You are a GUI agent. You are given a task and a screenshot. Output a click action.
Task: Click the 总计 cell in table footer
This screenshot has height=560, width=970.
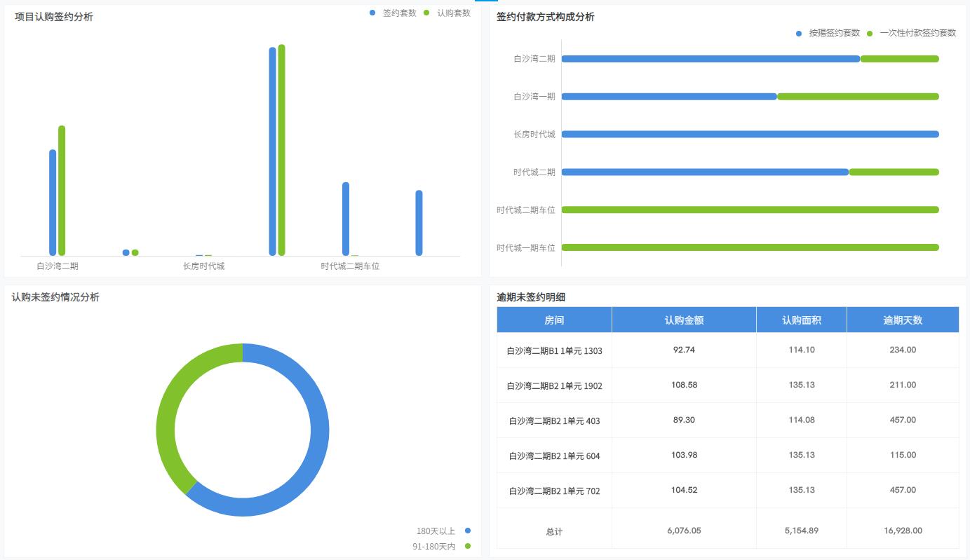tap(554, 531)
